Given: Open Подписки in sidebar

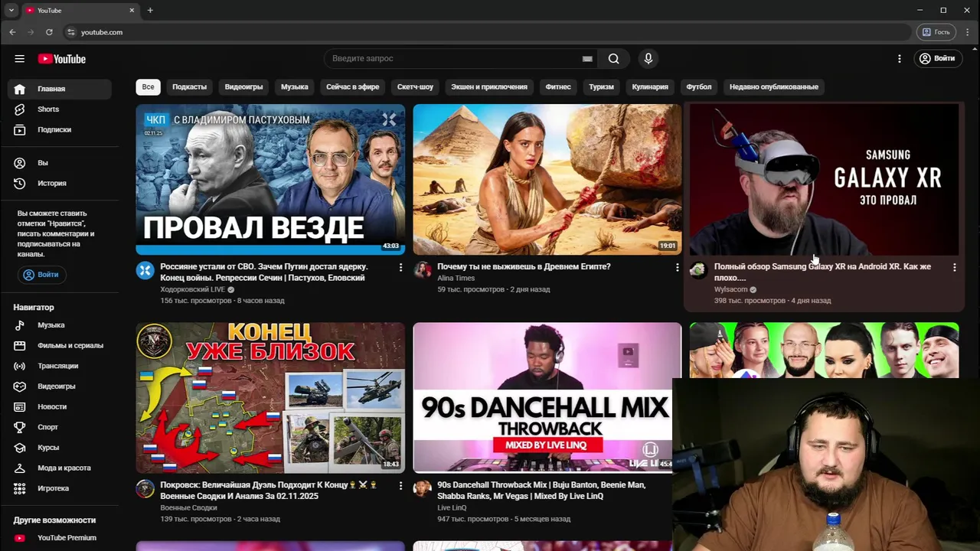Looking at the screenshot, I should (x=60, y=130).
